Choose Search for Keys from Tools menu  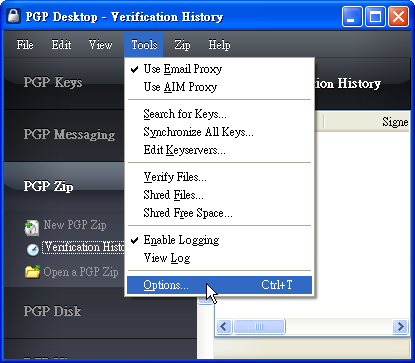[219, 114]
